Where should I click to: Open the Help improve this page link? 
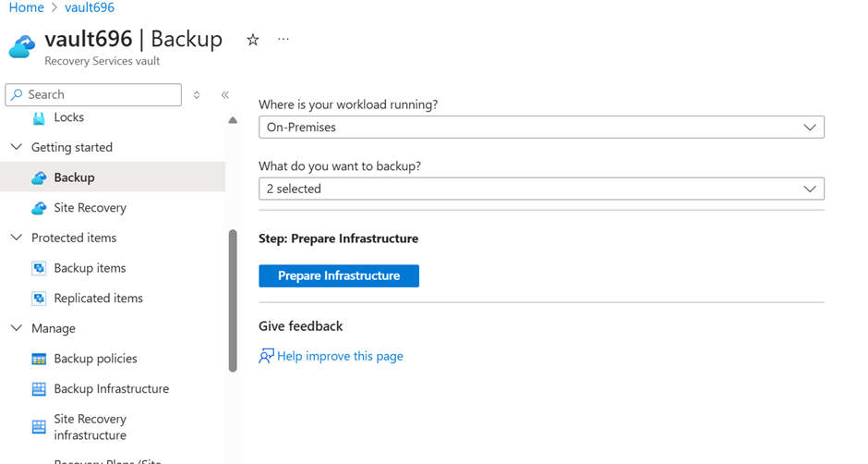pos(340,356)
